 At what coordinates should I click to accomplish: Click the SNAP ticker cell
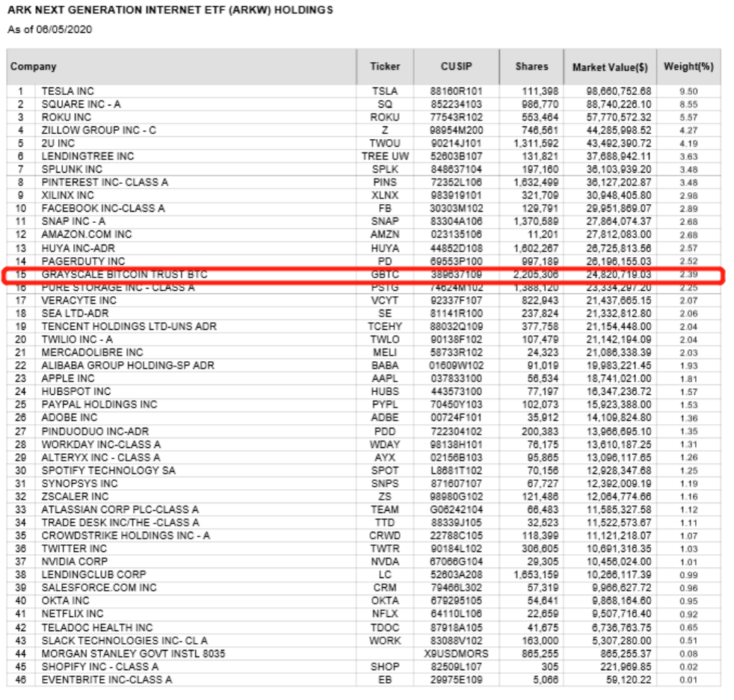point(385,221)
